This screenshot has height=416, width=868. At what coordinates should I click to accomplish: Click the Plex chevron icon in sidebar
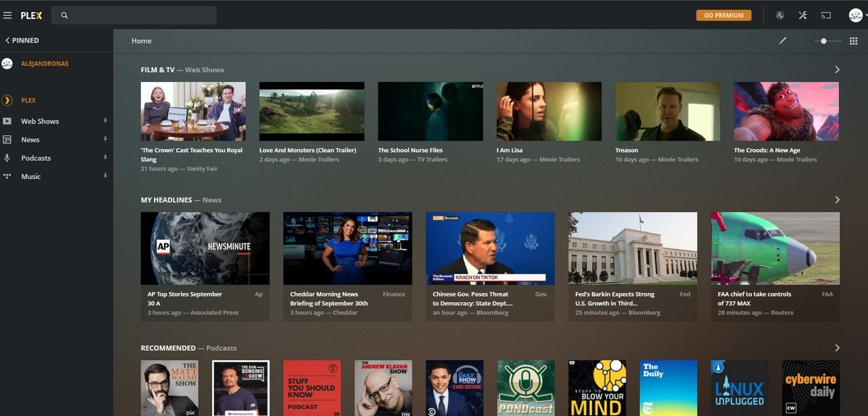tap(8, 100)
